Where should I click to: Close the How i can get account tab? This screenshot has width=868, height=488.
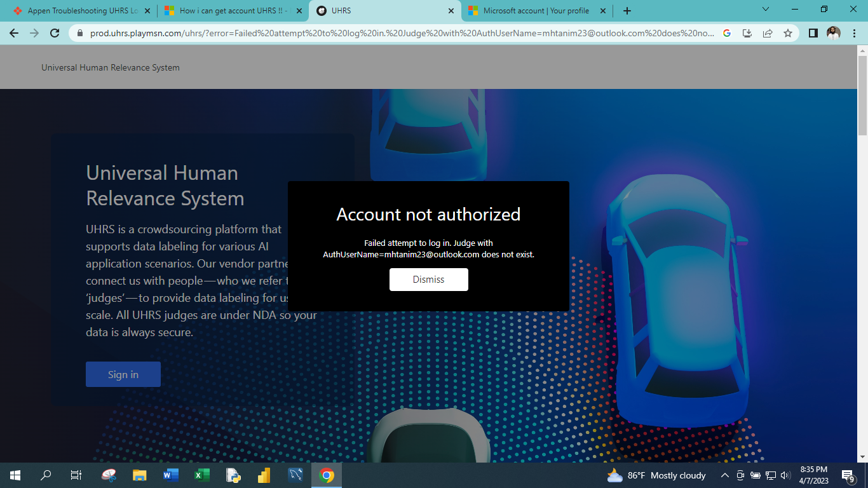pos(299,11)
